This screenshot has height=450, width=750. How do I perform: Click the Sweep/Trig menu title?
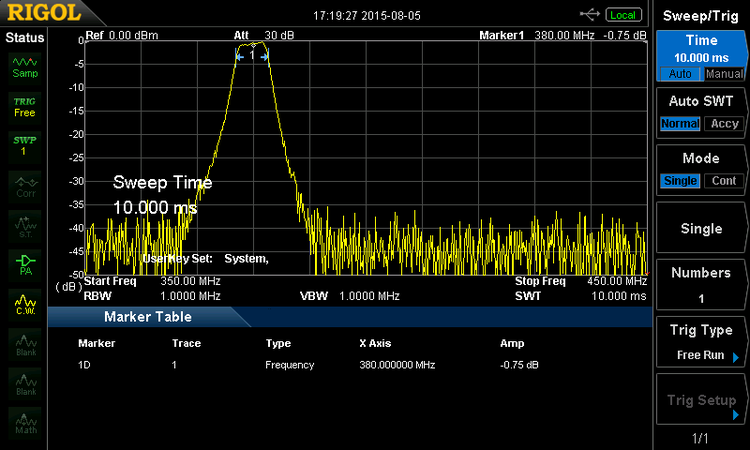coord(701,14)
